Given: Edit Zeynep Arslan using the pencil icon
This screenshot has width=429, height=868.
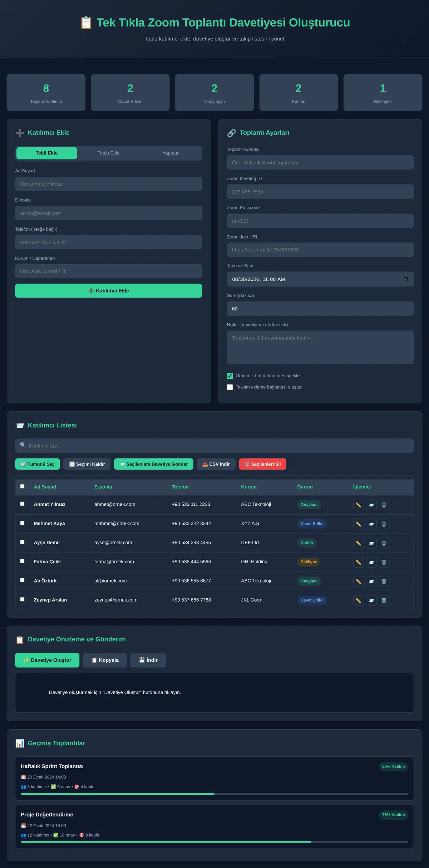Looking at the screenshot, I should [358, 600].
